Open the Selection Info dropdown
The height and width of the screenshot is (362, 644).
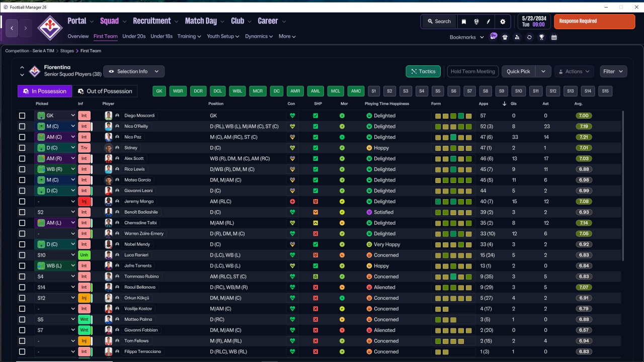click(134, 71)
